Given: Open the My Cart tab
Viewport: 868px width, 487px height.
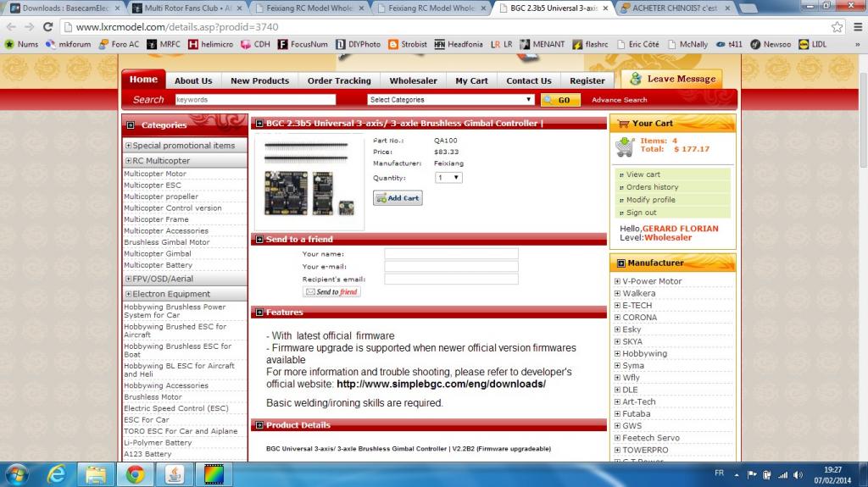Looking at the screenshot, I should [x=471, y=80].
